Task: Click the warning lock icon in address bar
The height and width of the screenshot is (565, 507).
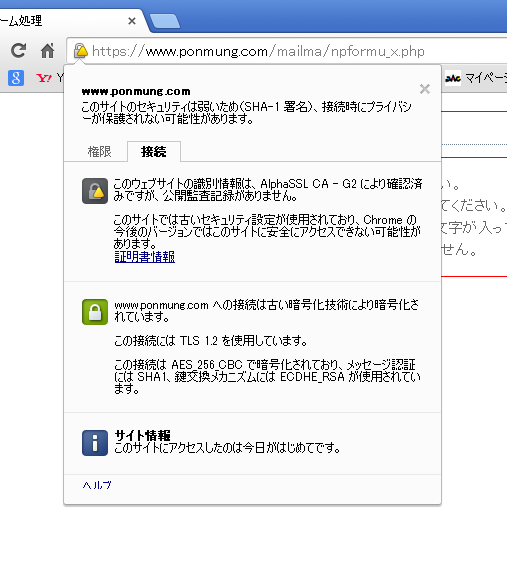Action: pos(81,51)
